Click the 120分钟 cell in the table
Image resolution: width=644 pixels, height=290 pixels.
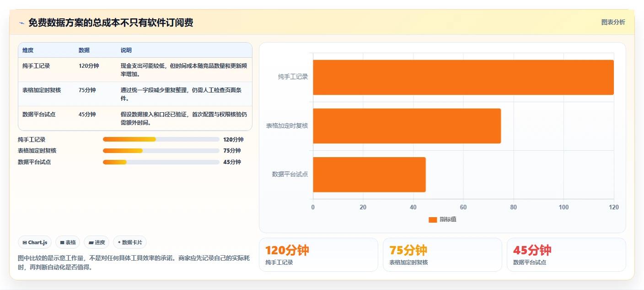pos(89,66)
